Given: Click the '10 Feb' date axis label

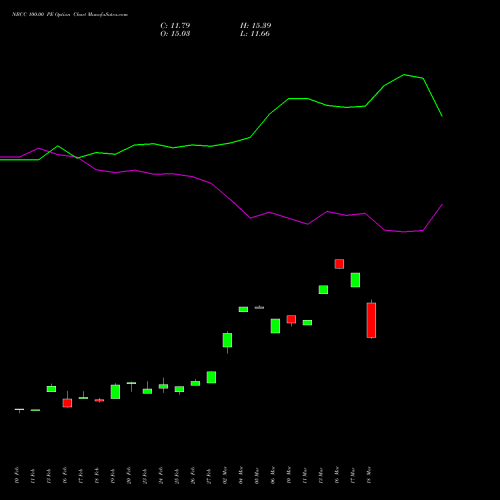Looking at the screenshot, I should [17, 475].
